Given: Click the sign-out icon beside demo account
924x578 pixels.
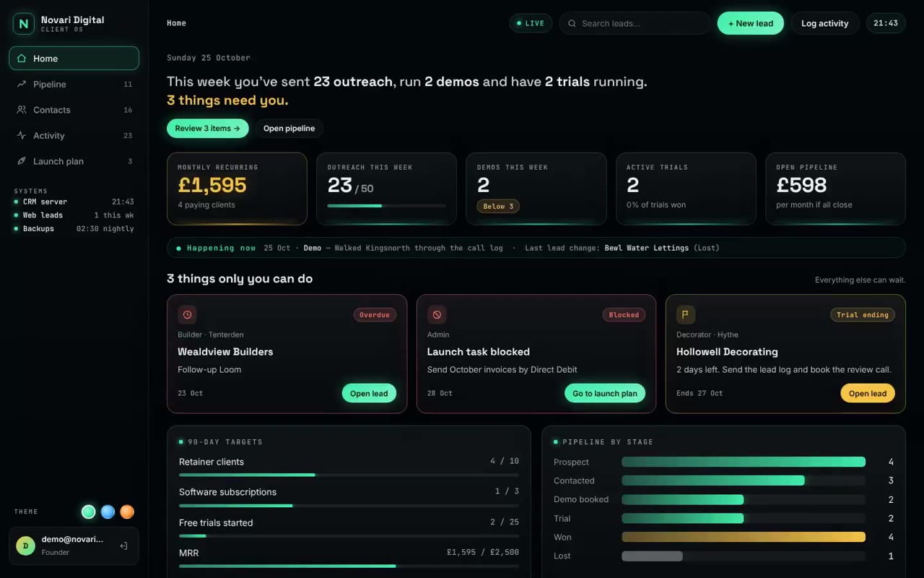Looking at the screenshot, I should (123, 545).
